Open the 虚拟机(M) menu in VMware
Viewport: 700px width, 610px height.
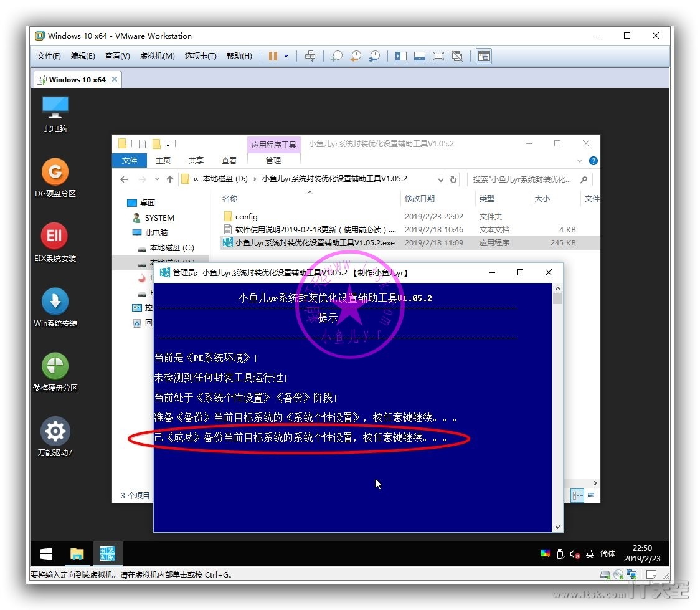[157, 56]
